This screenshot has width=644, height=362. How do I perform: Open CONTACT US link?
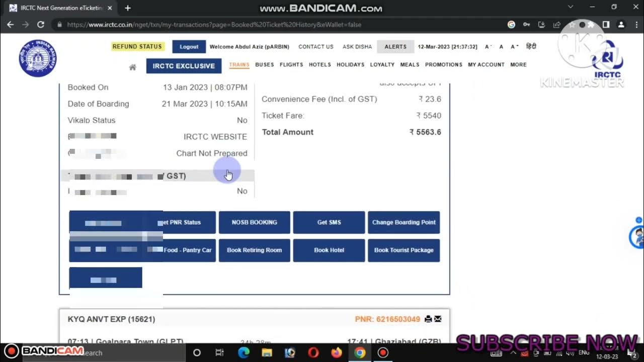[316, 47]
